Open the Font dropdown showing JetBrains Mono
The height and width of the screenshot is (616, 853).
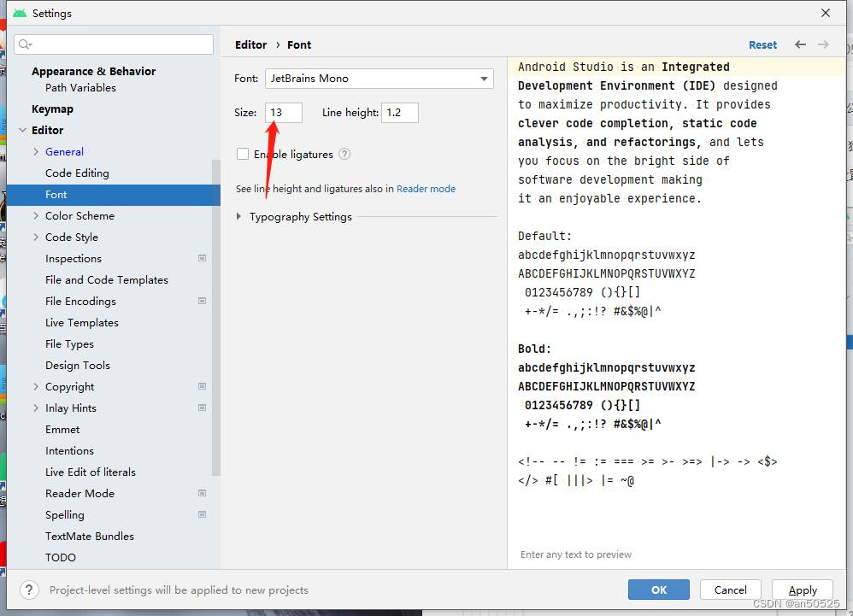pyautogui.click(x=379, y=79)
